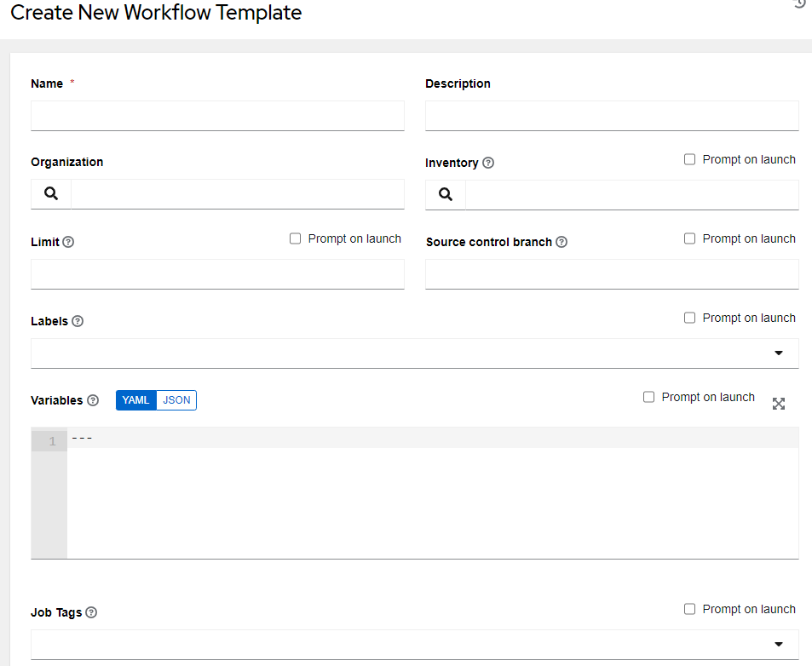Image resolution: width=812 pixels, height=666 pixels.
Task: Open the Labels help icon
Action: coord(78,321)
